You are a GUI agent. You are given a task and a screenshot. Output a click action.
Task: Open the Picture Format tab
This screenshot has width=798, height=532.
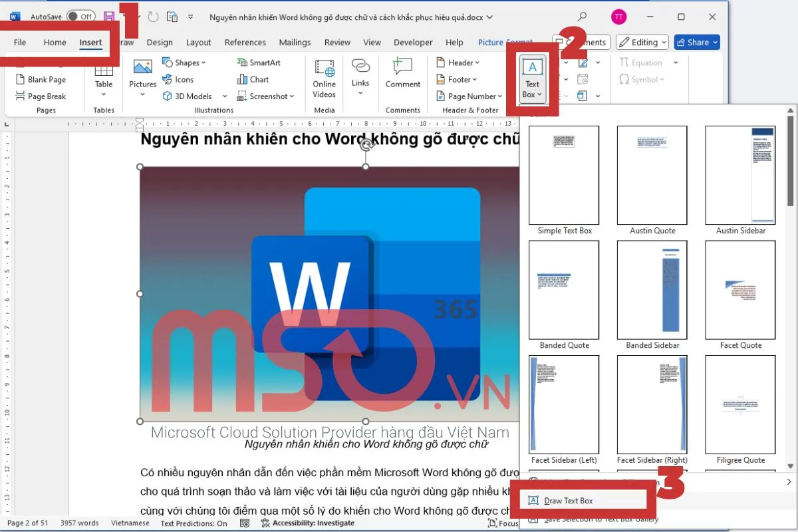505,42
